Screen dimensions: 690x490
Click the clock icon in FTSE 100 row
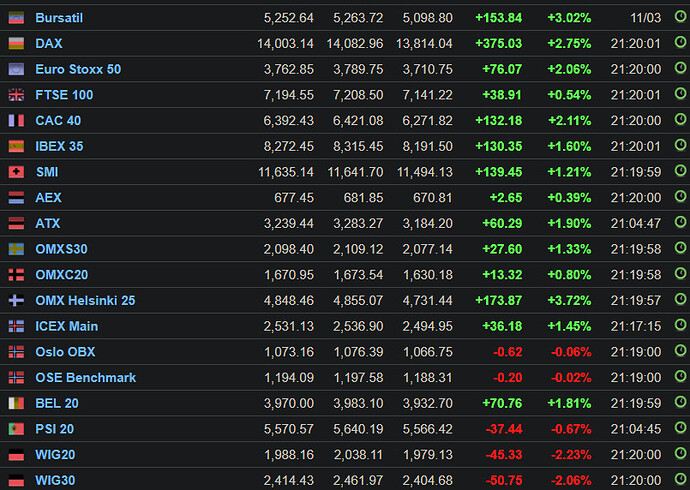(x=680, y=94)
